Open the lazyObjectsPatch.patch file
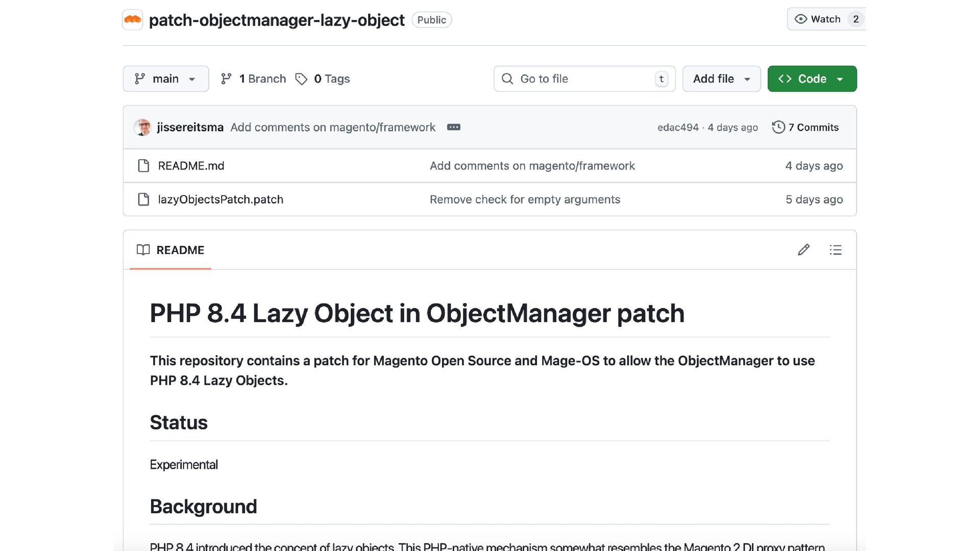This screenshot has width=980, height=551. [x=220, y=199]
